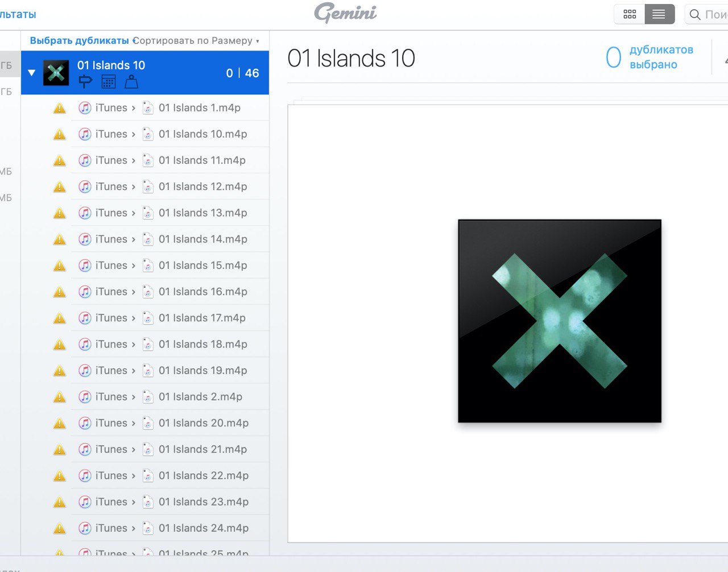Select file name 01 Islands 17.m4p
This screenshot has height=572, width=728.
(x=202, y=317)
